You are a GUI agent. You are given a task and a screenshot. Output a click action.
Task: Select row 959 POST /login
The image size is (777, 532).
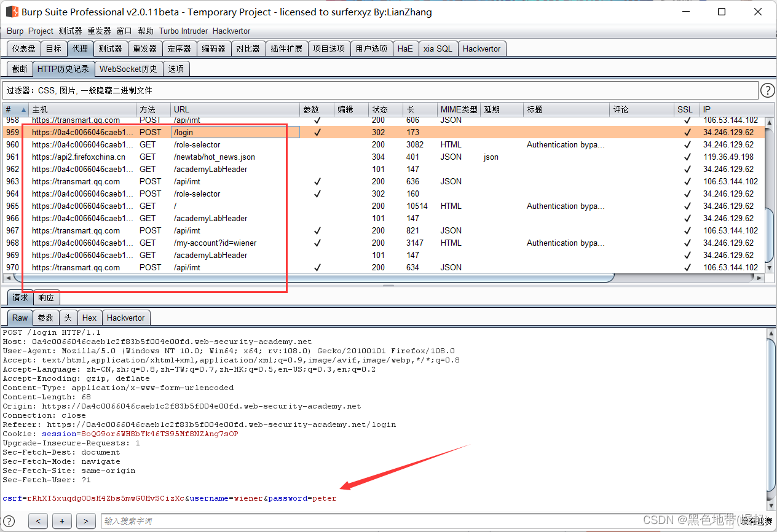point(384,132)
